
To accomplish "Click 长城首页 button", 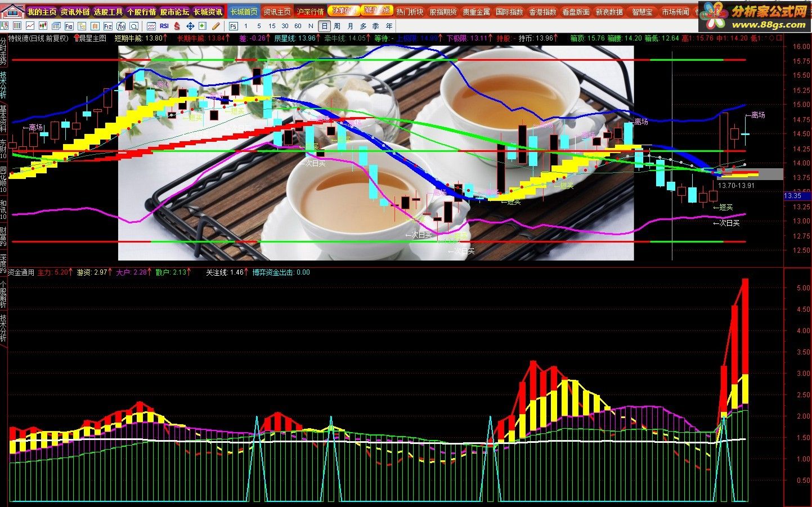I will click(244, 11).
